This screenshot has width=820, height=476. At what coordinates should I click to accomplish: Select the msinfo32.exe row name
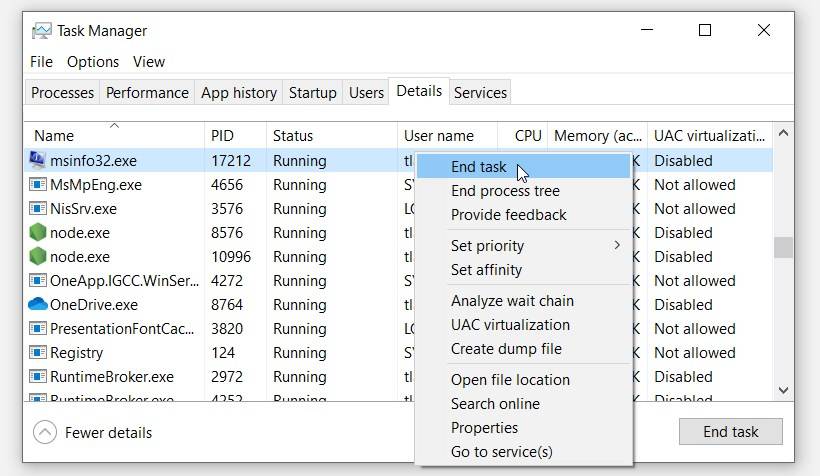click(93, 161)
